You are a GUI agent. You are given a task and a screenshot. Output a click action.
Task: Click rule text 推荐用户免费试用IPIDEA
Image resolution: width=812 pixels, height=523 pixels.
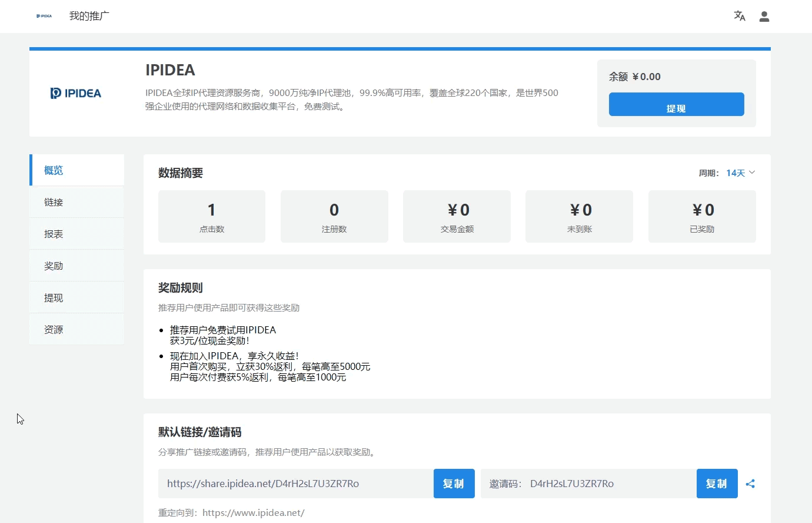tap(223, 330)
